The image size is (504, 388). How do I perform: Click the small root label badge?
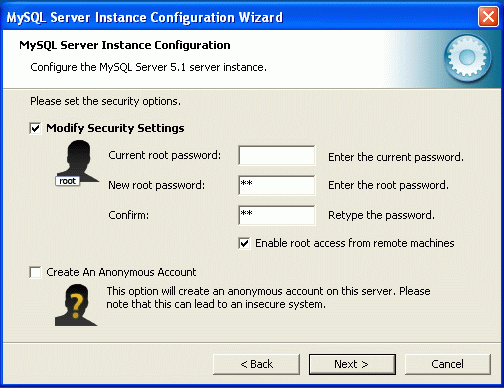pyautogui.click(x=67, y=181)
